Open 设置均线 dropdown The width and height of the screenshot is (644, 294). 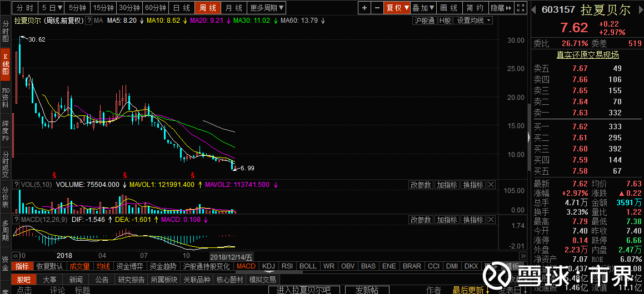(x=475, y=21)
